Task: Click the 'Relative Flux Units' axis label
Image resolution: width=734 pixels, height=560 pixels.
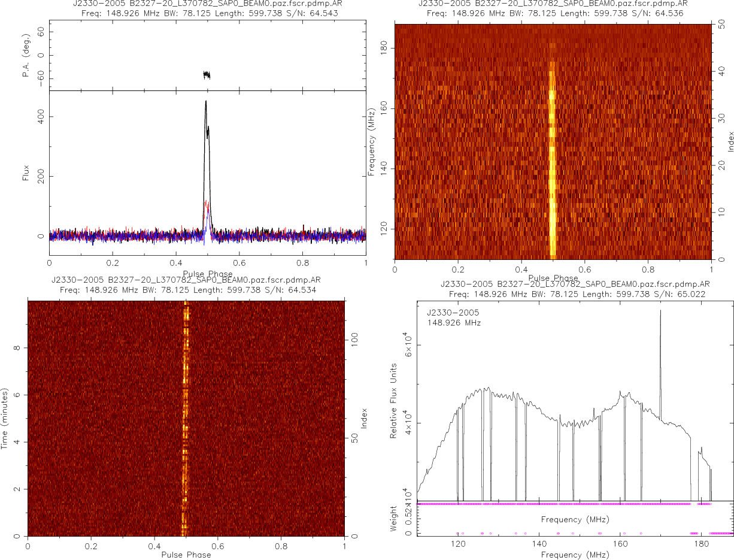Action: coord(393,400)
